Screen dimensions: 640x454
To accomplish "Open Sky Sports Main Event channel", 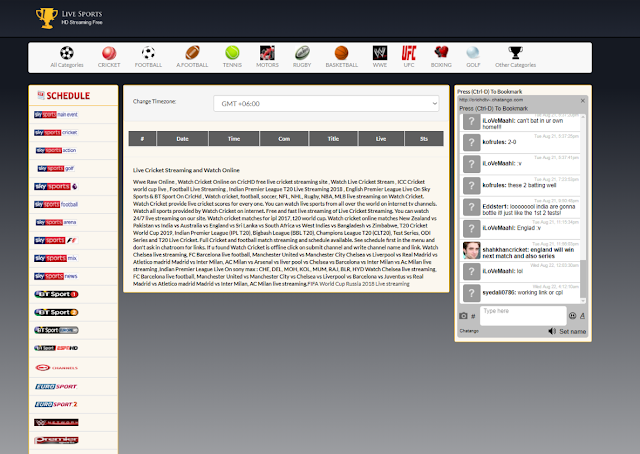I will 56,115.
